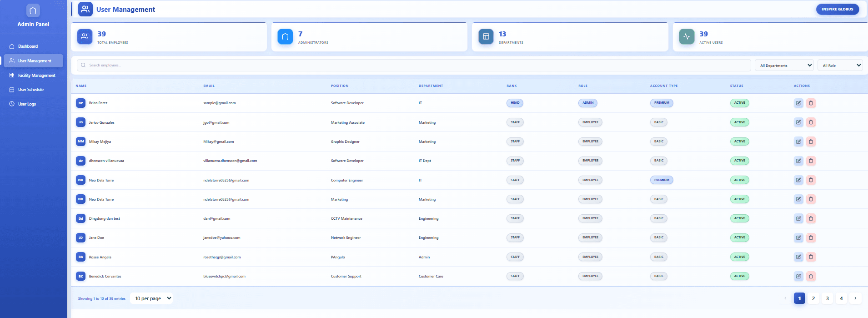
Task: Edit Mikay Mejiya's user record
Action: point(798,141)
